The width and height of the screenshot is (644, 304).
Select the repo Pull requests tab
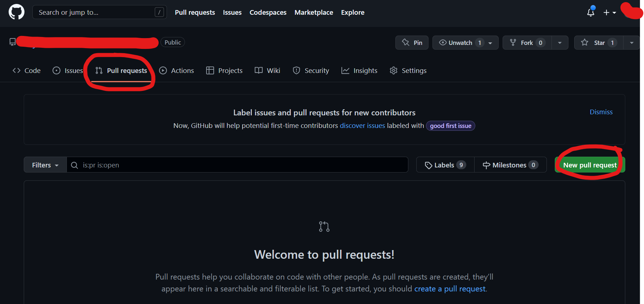pos(121,70)
